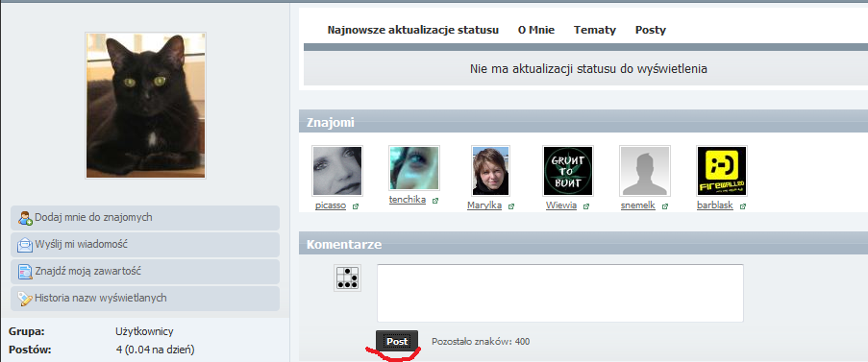This screenshot has height=362, width=868.
Task: Click the tag icon for Historia nazw wyświetlanych
Action: [x=25, y=299]
